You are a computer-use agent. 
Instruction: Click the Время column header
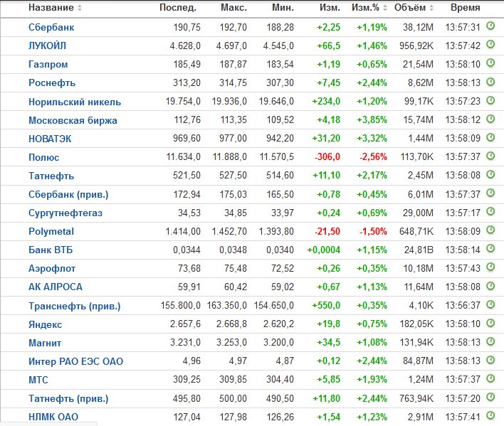pos(465,8)
